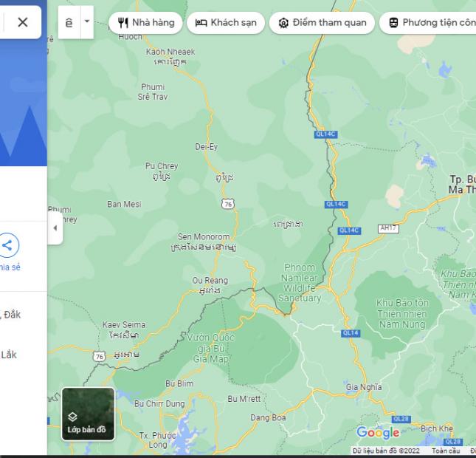Click the Bich Khe place label
The height and width of the screenshot is (458, 476).
pos(437,428)
